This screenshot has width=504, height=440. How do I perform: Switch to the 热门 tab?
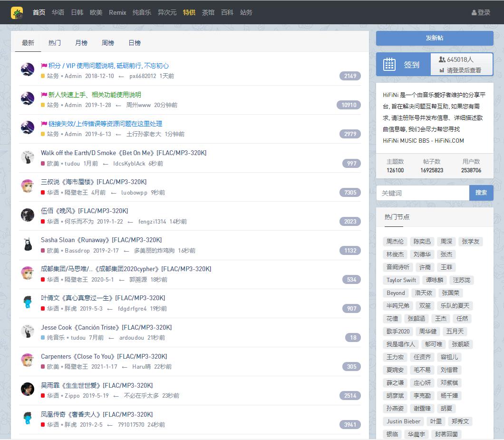[x=55, y=43]
